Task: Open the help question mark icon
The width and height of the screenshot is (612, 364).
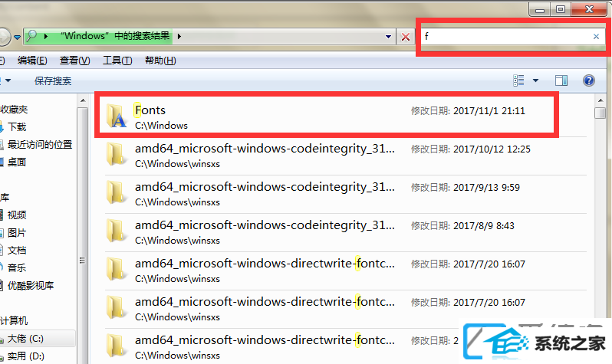Action: [588, 80]
